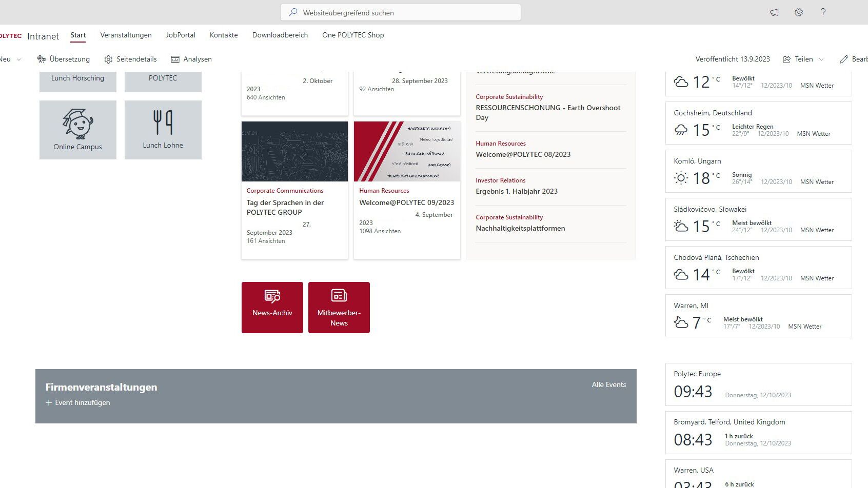
Task: Click the pencil edit icon
Action: [843, 59]
